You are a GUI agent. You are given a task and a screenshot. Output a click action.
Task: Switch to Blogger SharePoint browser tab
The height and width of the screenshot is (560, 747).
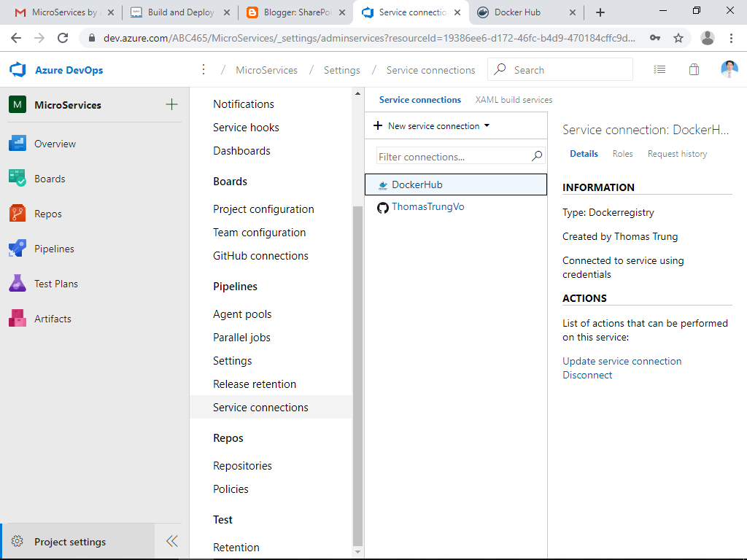tap(296, 12)
